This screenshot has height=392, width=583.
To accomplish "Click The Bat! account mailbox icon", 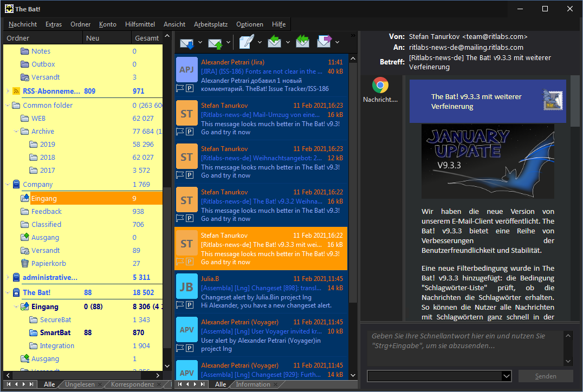I will point(16,292).
